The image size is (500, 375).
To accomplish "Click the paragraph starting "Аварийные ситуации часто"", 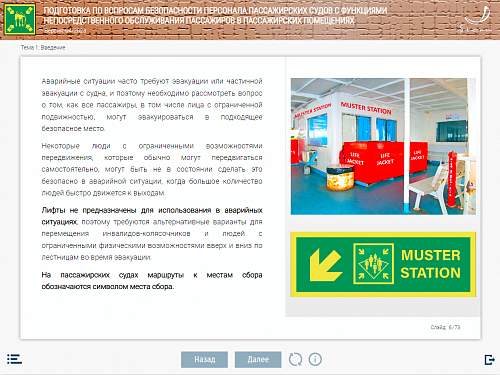I will pyautogui.click(x=152, y=105).
